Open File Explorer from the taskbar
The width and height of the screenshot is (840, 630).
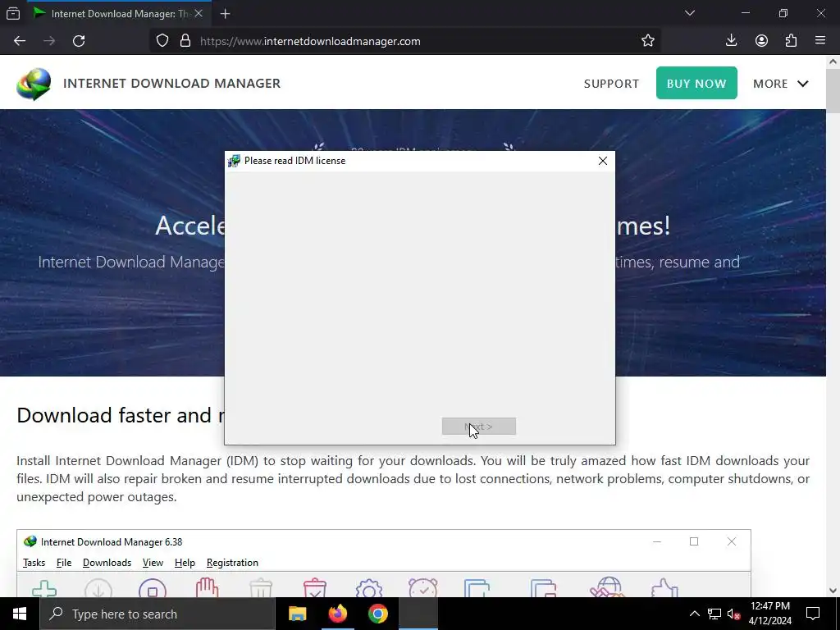coord(297,614)
